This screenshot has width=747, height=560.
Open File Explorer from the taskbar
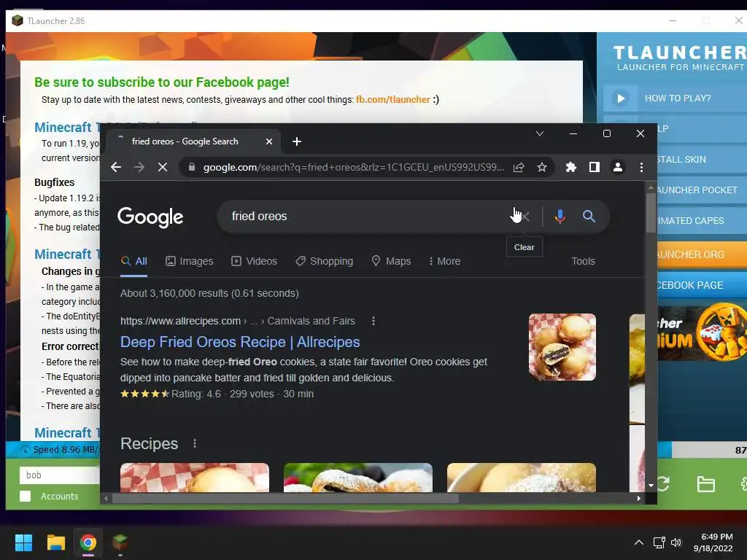click(55, 542)
